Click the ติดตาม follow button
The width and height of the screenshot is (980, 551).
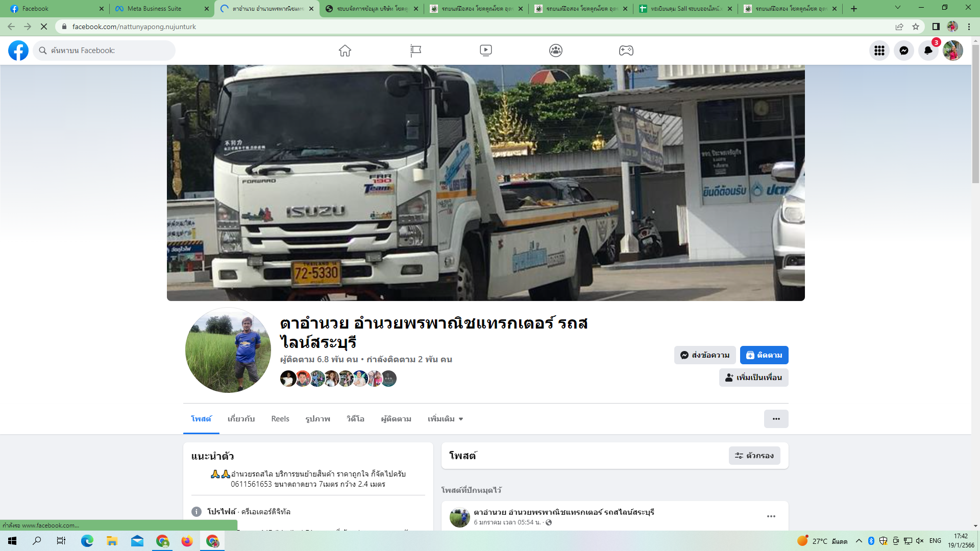tap(764, 355)
